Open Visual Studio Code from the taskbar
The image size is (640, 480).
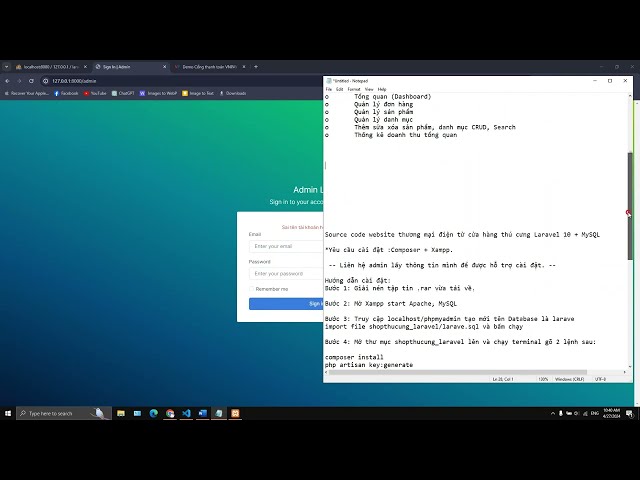(186, 413)
